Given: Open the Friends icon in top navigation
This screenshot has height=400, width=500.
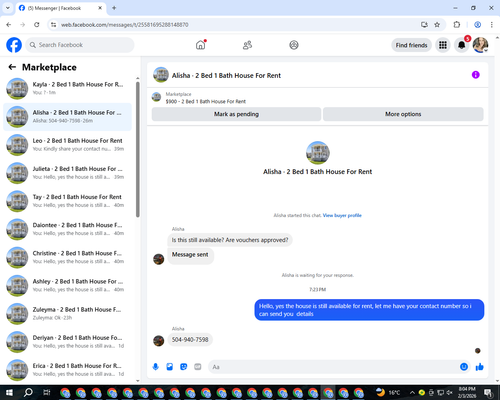Looking at the screenshot, I should (x=247, y=45).
